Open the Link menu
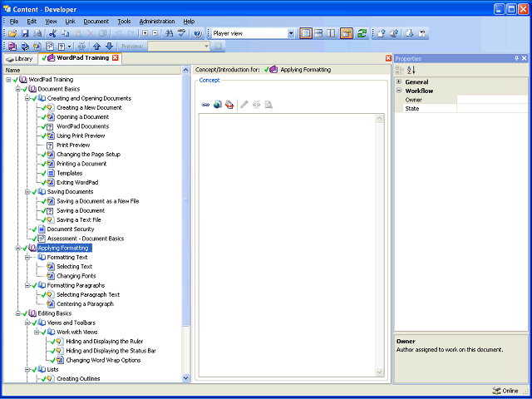This screenshot has height=399, width=532. point(70,22)
